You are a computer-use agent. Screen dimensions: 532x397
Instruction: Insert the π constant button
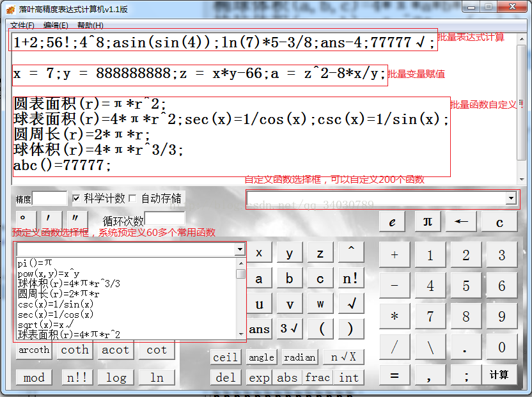tap(428, 222)
